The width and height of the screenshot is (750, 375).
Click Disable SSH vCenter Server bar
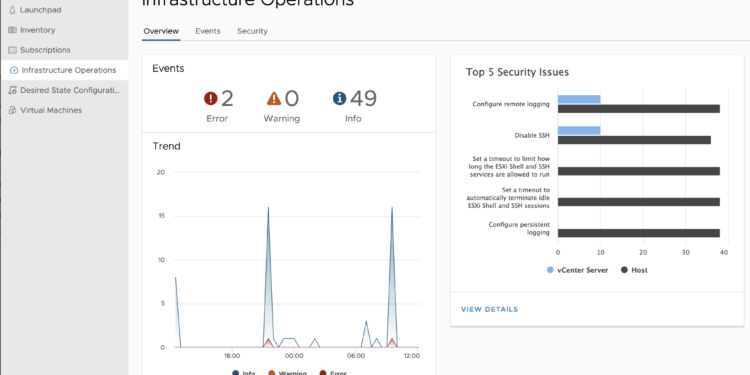(579, 131)
